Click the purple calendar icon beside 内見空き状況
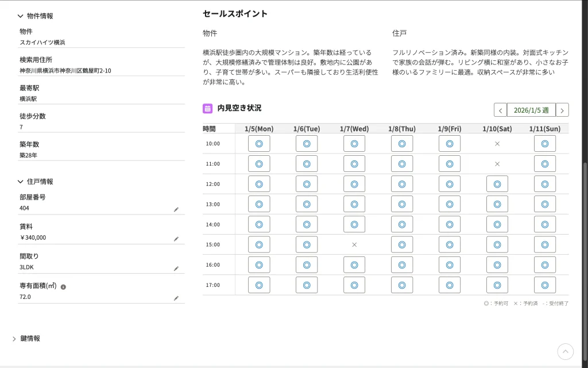 [208, 108]
